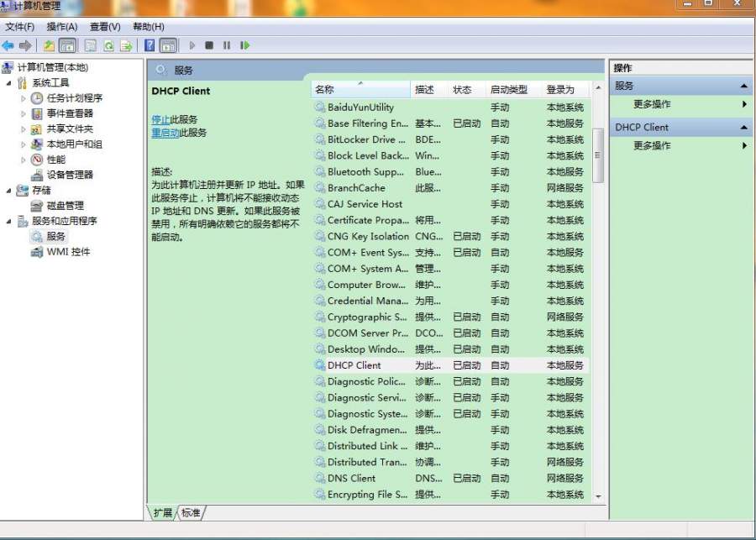The width and height of the screenshot is (756, 540).
Task: Select the DHCP Client service row
Action: (x=450, y=365)
